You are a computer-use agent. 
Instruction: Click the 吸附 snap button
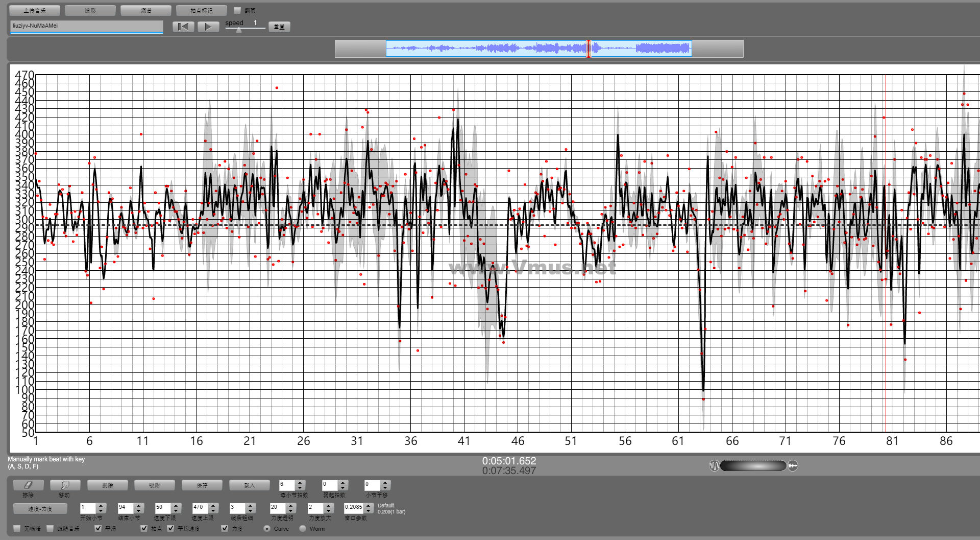point(155,485)
